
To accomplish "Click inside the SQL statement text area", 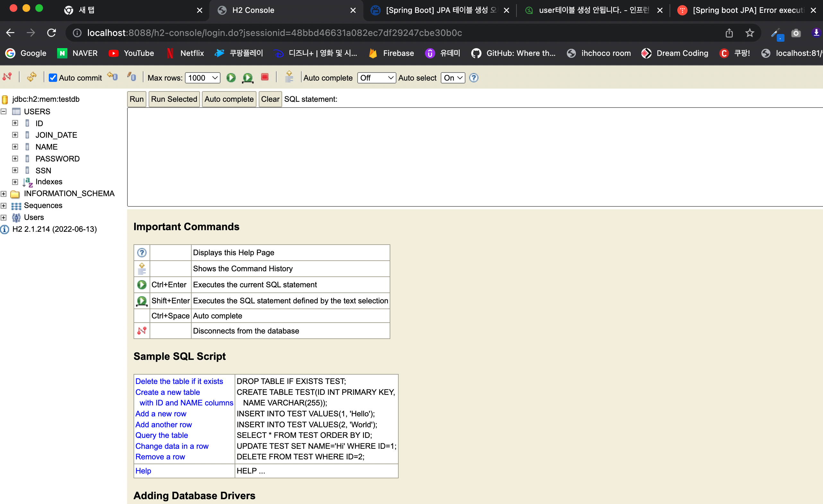I will [474, 157].
